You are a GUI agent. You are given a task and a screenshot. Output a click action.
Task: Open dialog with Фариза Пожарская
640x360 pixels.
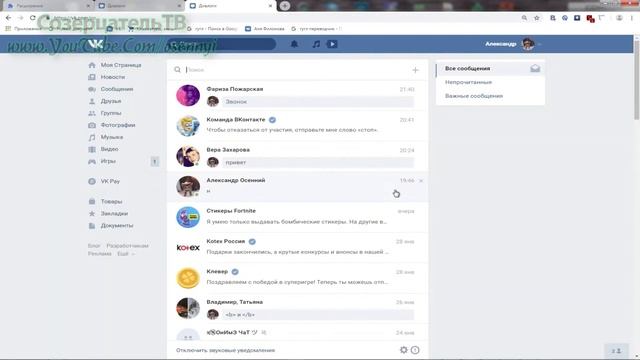click(297, 96)
